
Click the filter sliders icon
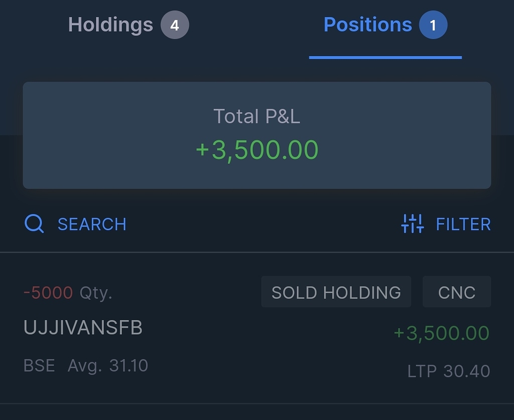tap(413, 224)
